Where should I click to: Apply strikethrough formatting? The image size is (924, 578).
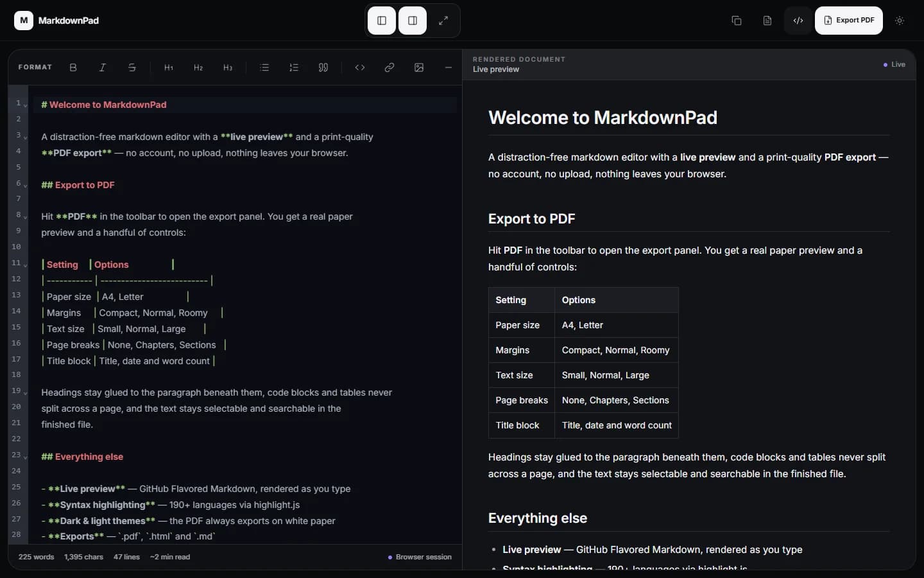pyautogui.click(x=132, y=67)
